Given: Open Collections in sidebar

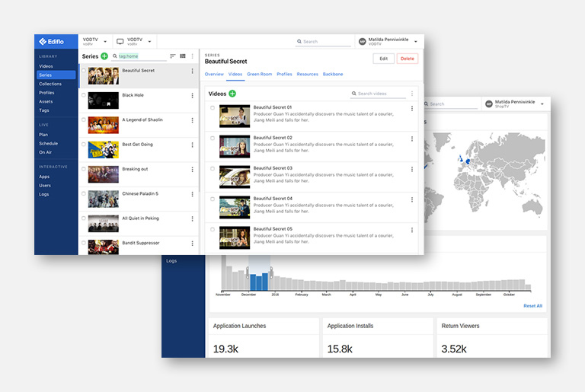Looking at the screenshot, I should 50,84.
